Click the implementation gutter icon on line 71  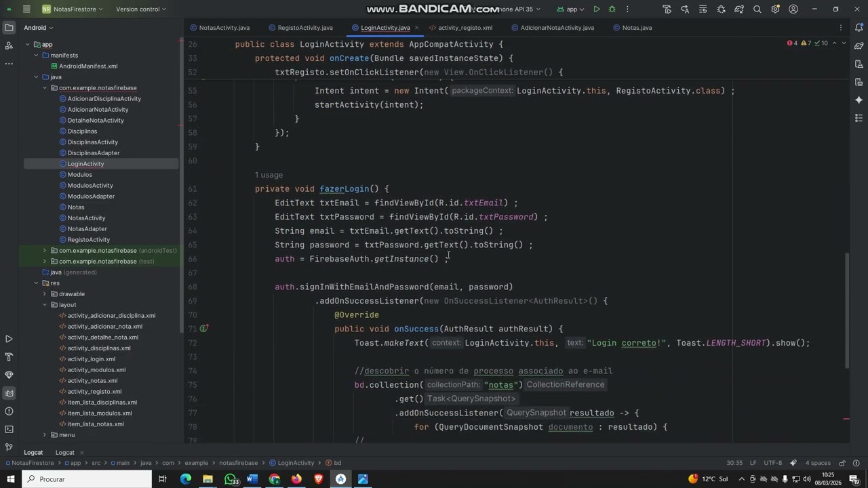[203, 329]
